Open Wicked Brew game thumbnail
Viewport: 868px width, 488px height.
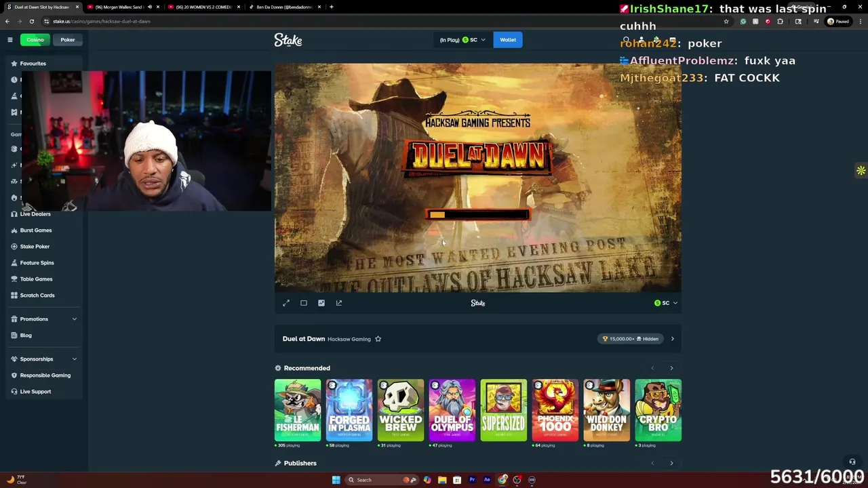(x=401, y=410)
